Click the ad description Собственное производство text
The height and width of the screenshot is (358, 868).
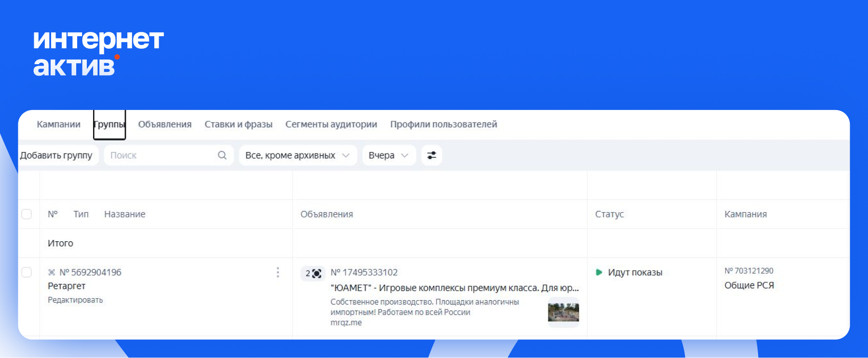pos(425,307)
